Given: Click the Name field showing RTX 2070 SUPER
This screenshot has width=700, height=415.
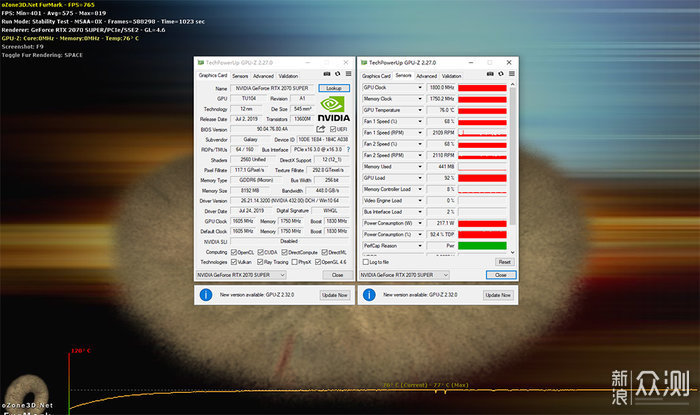Looking at the screenshot, I should (x=272, y=88).
